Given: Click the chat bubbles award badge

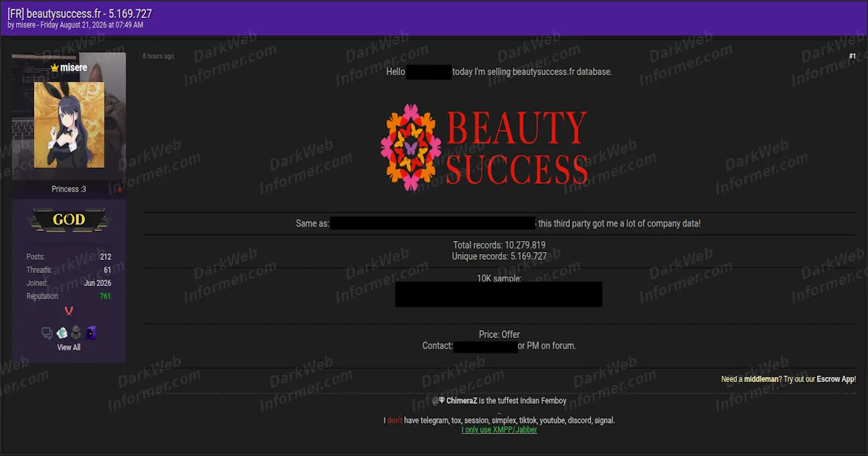Looking at the screenshot, I should click(47, 333).
